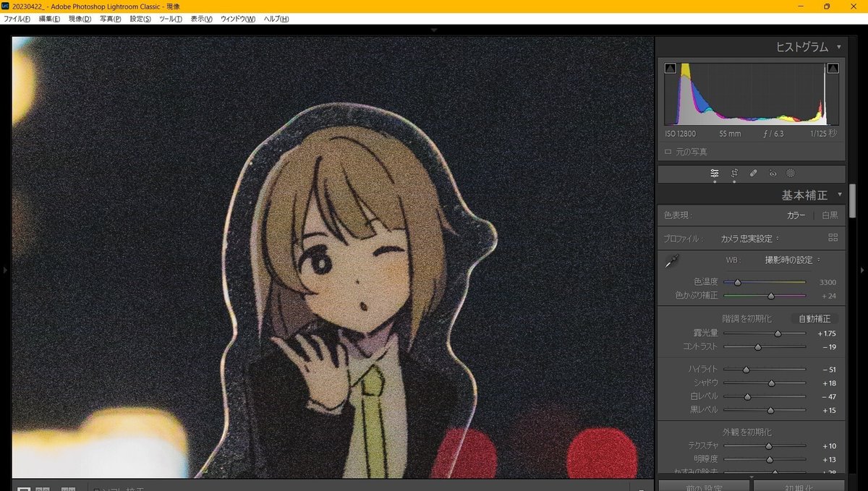Click the -51 highlights value field
868x491 pixels.
click(x=829, y=370)
